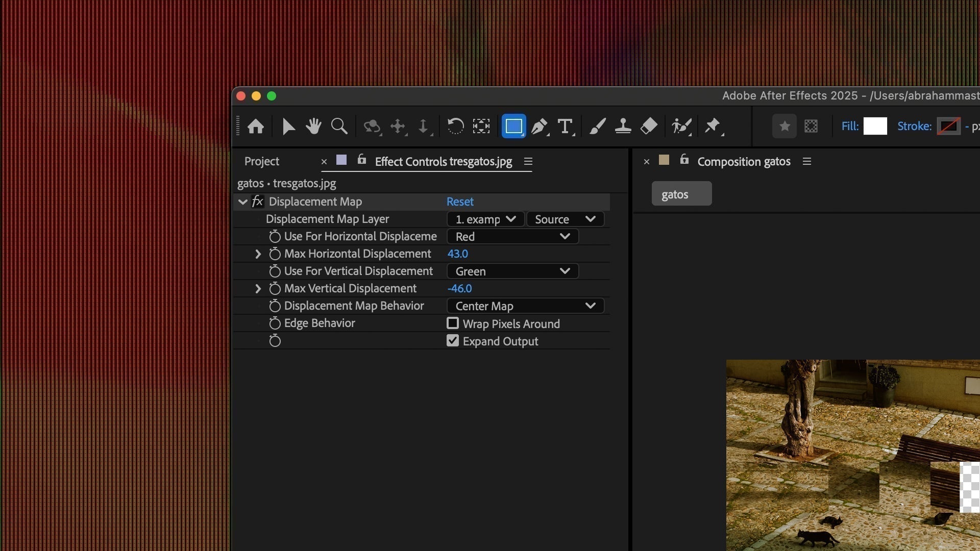980x551 pixels.
Task: Enable Wrap Pixels Around checkbox
Action: click(x=452, y=323)
